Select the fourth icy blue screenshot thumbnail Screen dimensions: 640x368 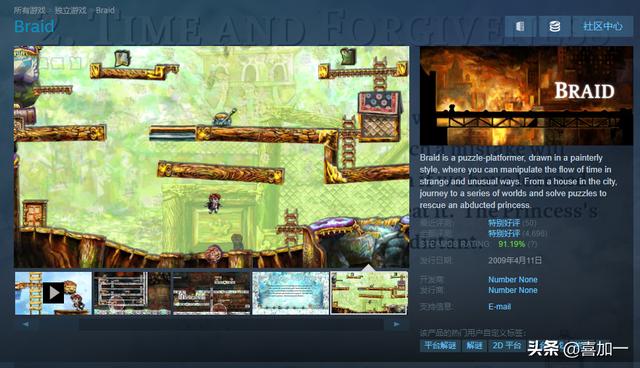[x=290, y=293]
